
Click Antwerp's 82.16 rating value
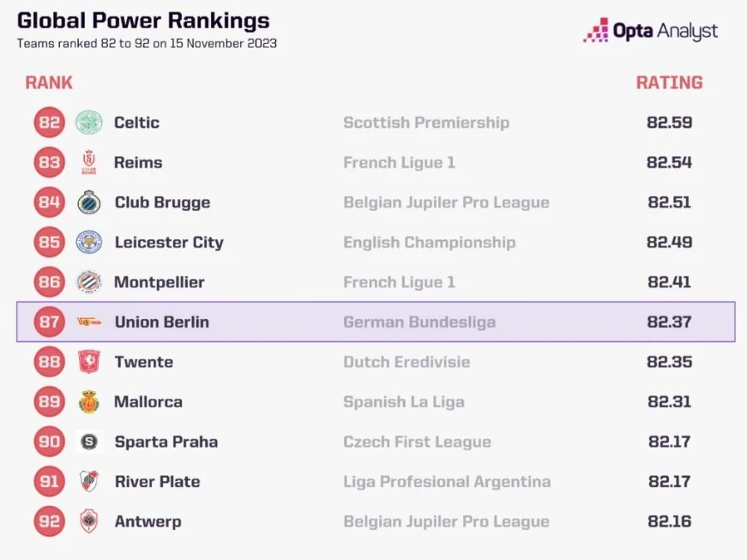pos(669,521)
